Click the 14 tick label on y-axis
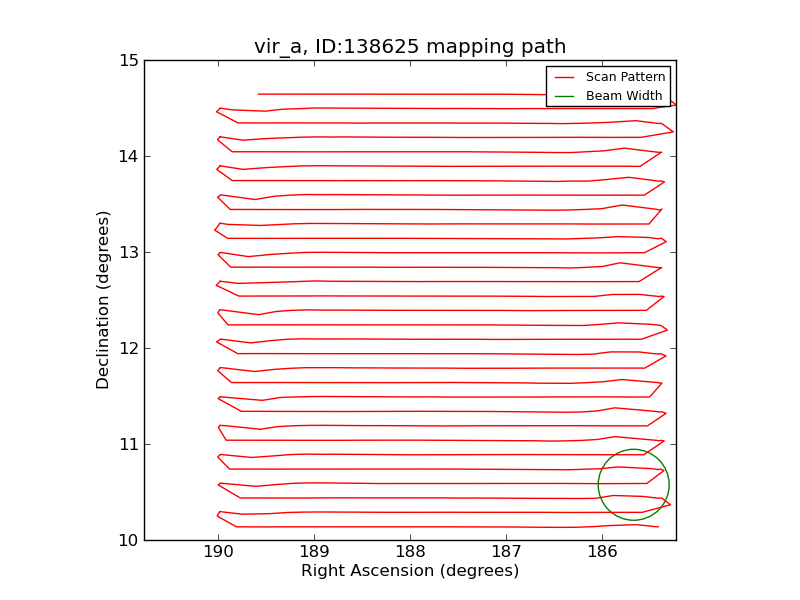 [x=129, y=157]
